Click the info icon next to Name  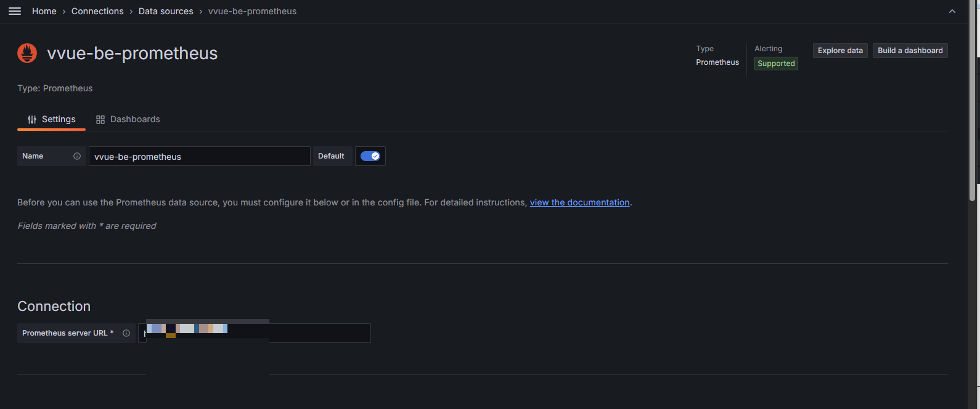click(x=77, y=156)
